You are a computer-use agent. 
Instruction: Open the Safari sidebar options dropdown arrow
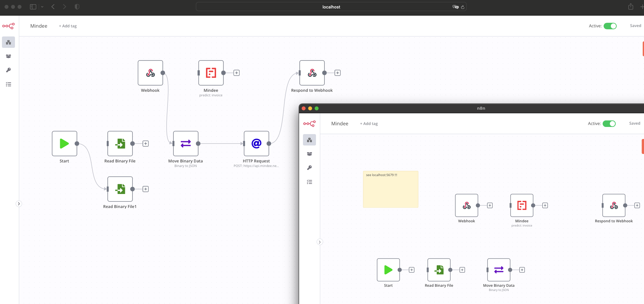[42, 7]
